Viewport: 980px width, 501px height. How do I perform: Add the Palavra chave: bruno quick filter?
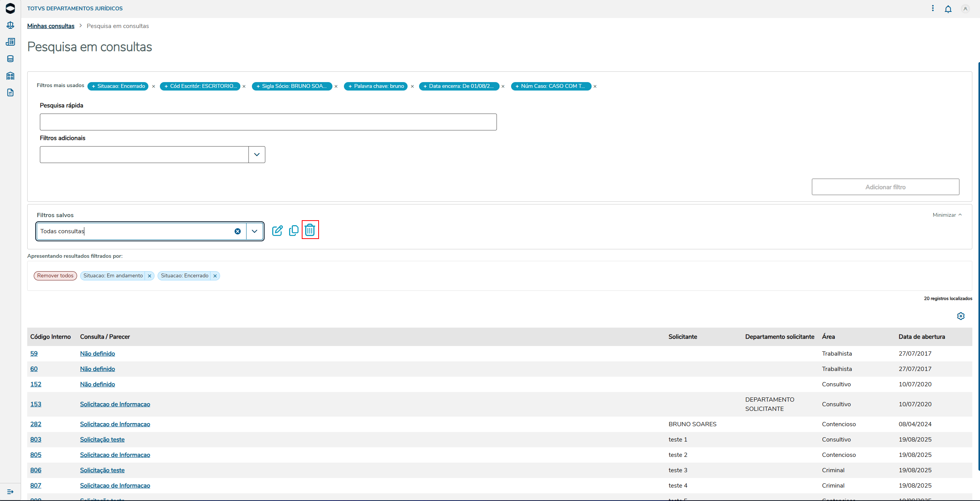pos(376,86)
